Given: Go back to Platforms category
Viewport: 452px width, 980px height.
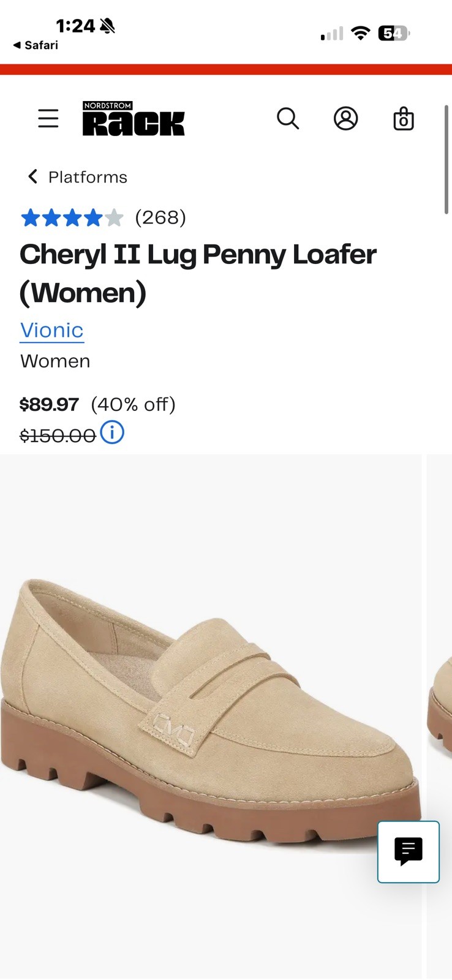Looking at the screenshot, I should tap(78, 177).
